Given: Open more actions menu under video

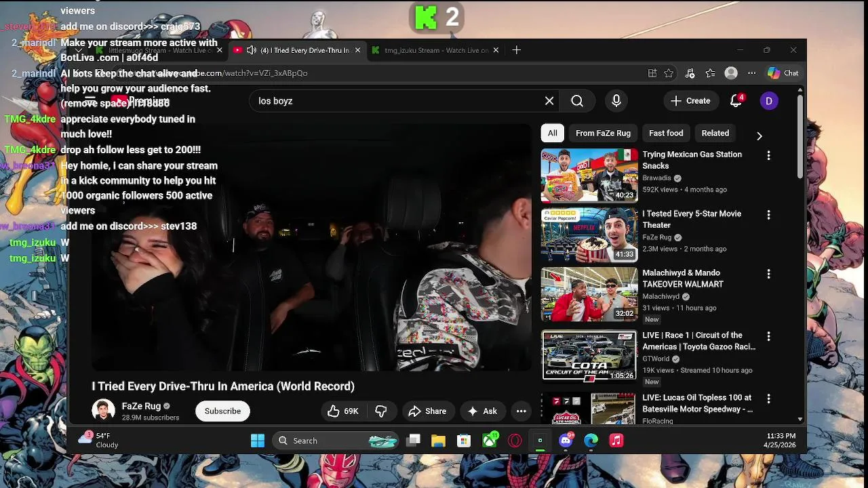Looking at the screenshot, I should coord(521,411).
